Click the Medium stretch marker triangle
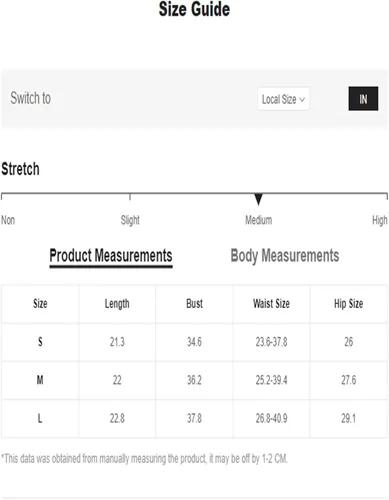The width and height of the screenshot is (389, 500). click(258, 199)
